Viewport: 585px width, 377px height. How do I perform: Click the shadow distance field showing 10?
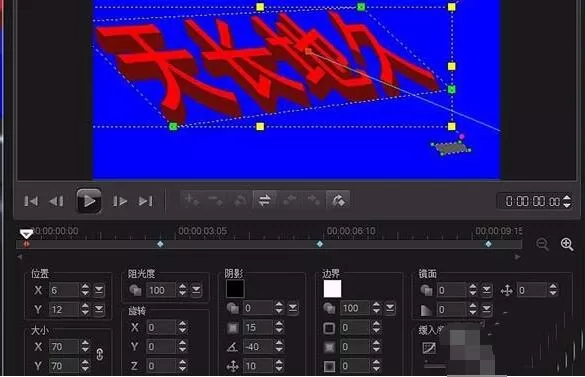click(x=258, y=366)
